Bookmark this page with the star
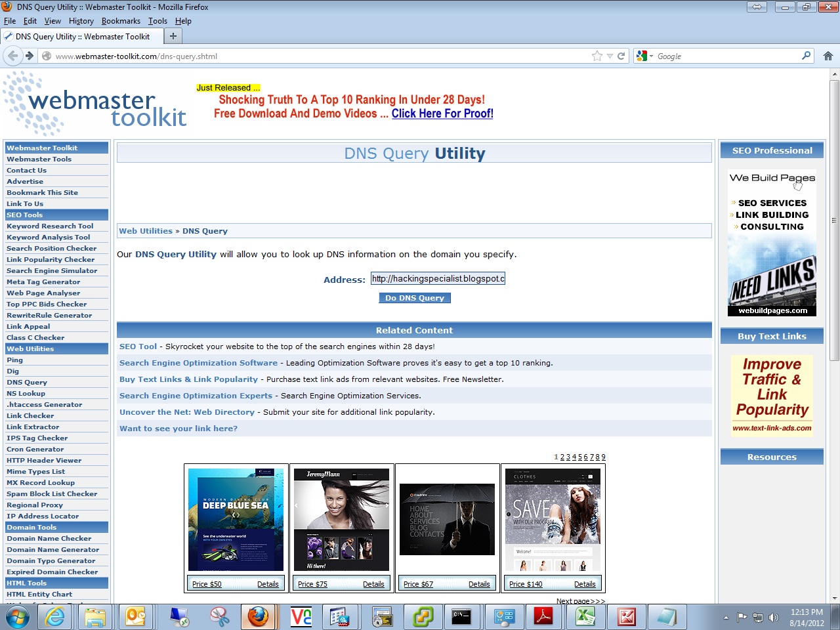Image resolution: width=840 pixels, height=630 pixels. (597, 56)
